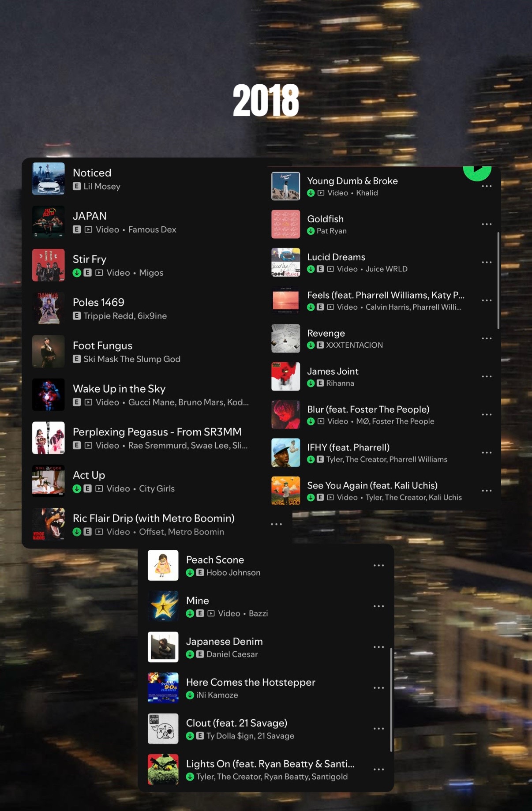Tap the explicit badge on Poles 1469
532x811 pixels.
[x=77, y=315]
